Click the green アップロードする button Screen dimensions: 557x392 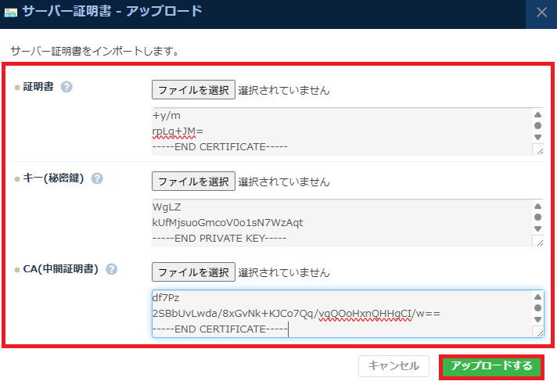(491, 366)
